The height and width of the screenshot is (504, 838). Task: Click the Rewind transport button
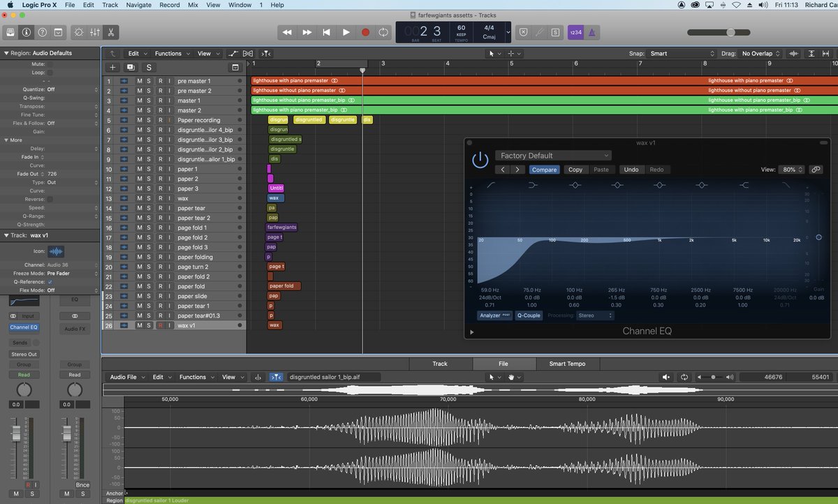287,32
